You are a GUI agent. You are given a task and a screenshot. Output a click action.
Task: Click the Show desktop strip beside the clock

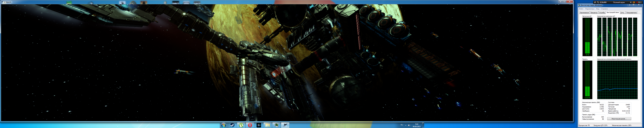(423, 125)
